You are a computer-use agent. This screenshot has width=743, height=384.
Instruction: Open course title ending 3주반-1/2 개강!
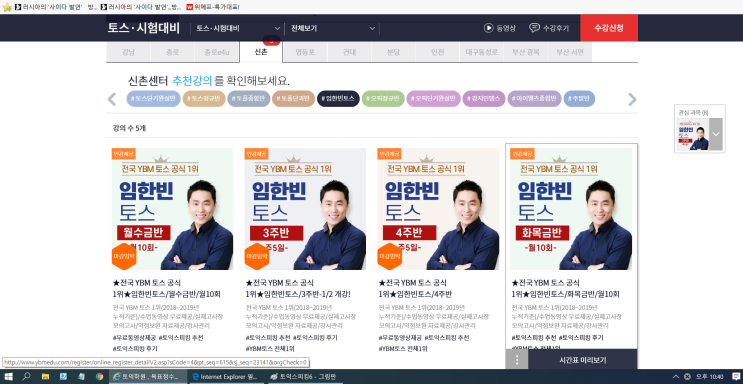click(298, 289)
